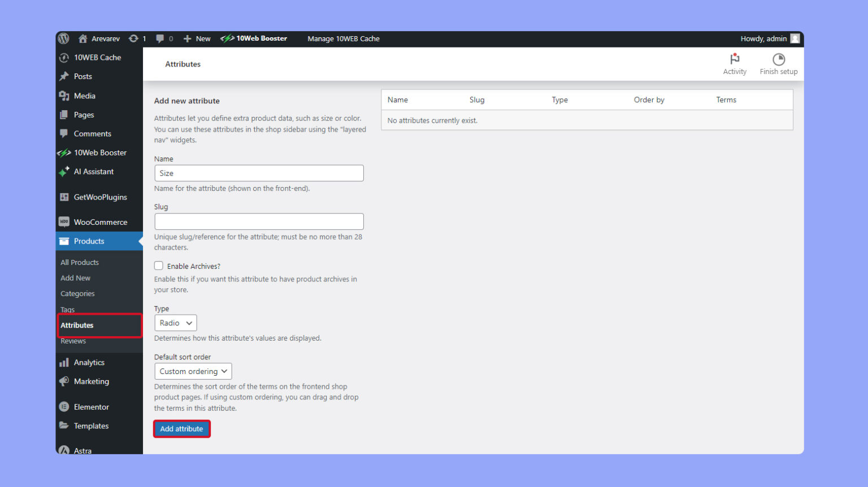Open the Finish setup progress icon
The height and width of the screenshot is (487, 868).
pyautogui.click(x=779, y=59)
